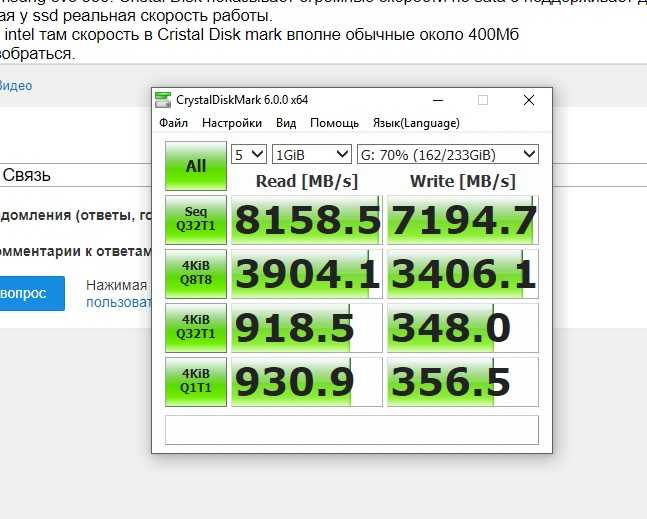Click the 4KiB Q8T8 read value 3904.1

tap(307, 274)
